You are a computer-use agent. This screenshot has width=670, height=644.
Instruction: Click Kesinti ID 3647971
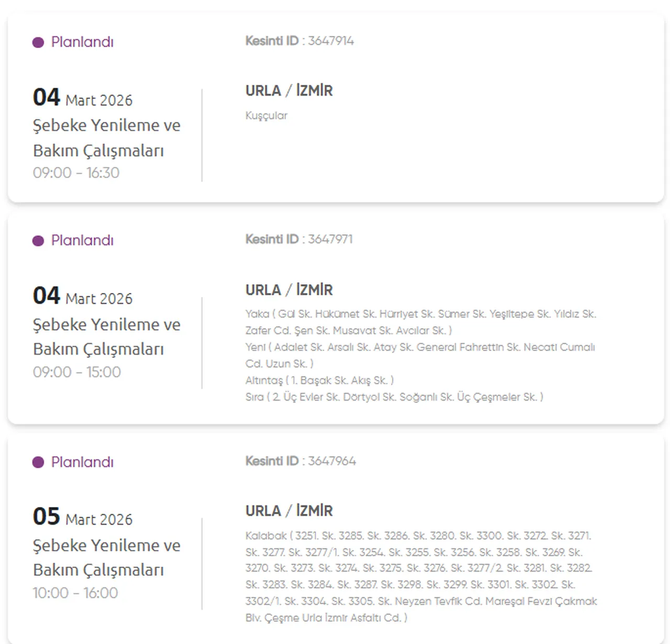click(x=299, y=239)
